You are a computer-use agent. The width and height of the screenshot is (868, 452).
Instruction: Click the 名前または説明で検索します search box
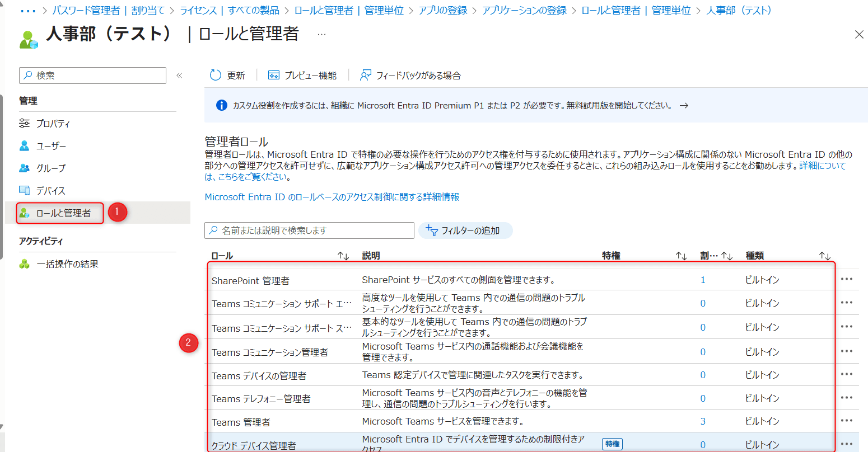click(310, 230)
